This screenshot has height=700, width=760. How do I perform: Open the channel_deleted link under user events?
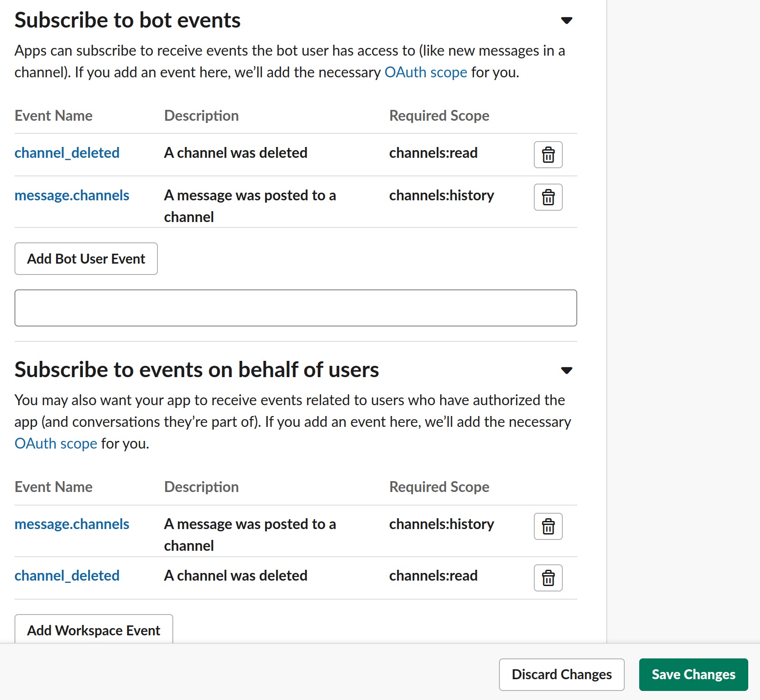tap(67, 576)
